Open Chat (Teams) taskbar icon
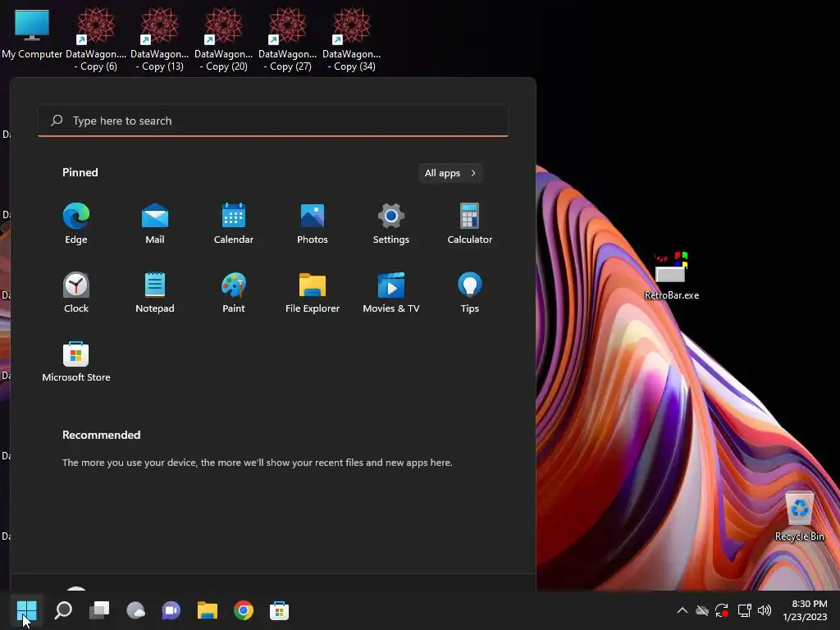The height and width of the screenshot is (630, 840). [171, 610]
